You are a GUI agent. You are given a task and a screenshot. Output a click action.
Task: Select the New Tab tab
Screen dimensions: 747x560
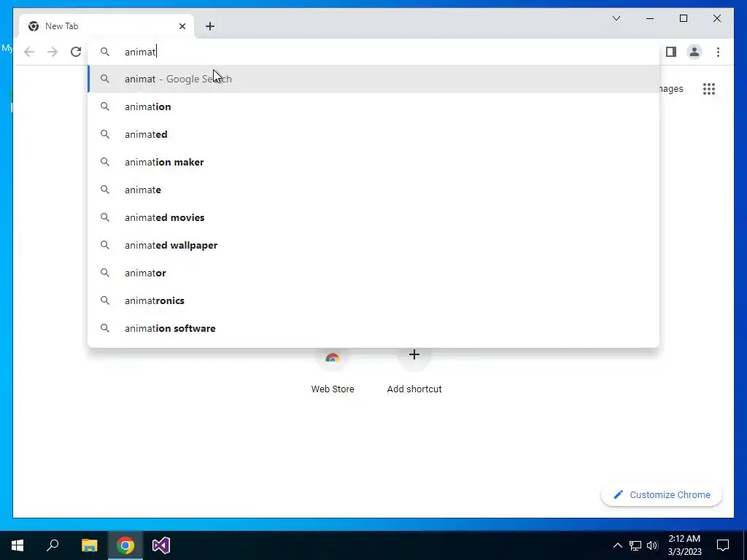point(107,26)
